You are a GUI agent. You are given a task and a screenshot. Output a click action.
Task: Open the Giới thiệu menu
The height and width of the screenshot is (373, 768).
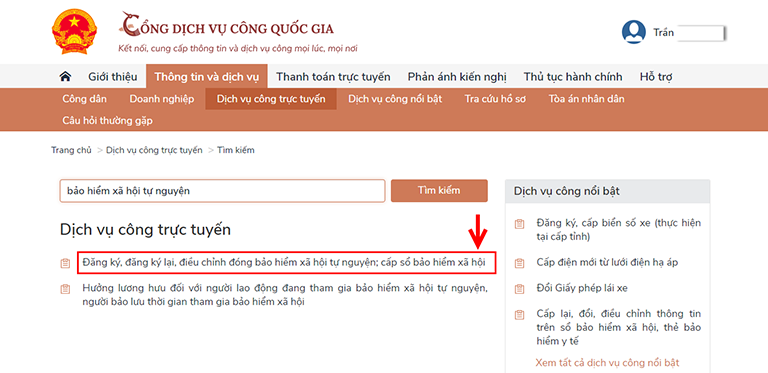113,76
